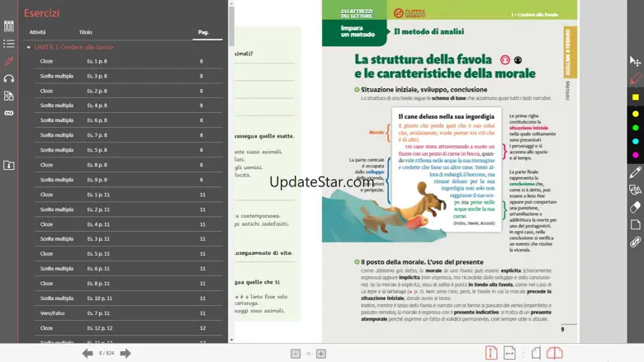Fit page to width icon

[509, 353]
